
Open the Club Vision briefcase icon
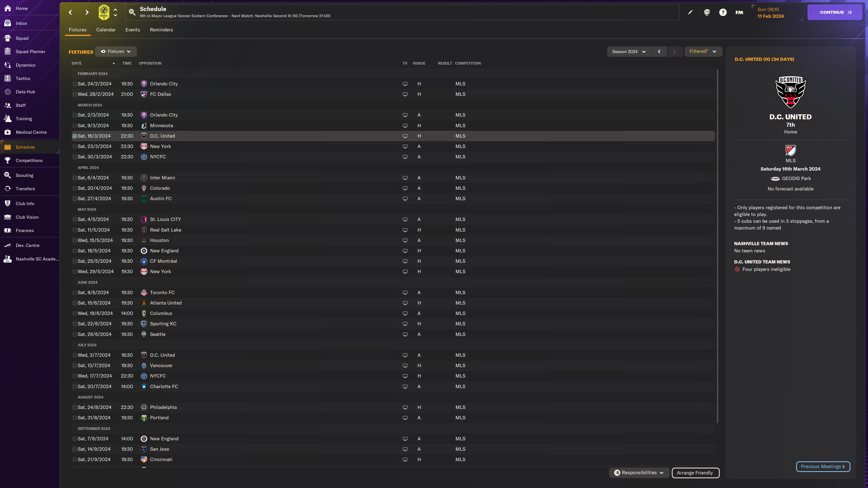coord(8,217)
